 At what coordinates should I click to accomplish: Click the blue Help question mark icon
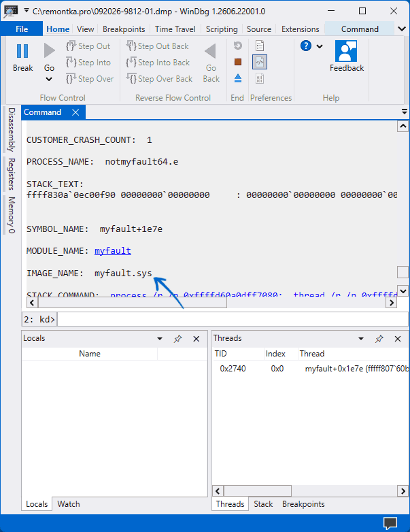(306, 46)
